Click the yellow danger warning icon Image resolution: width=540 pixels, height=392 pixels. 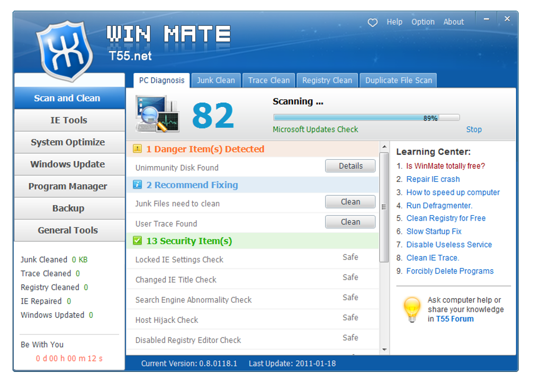(x=137, y=149)
